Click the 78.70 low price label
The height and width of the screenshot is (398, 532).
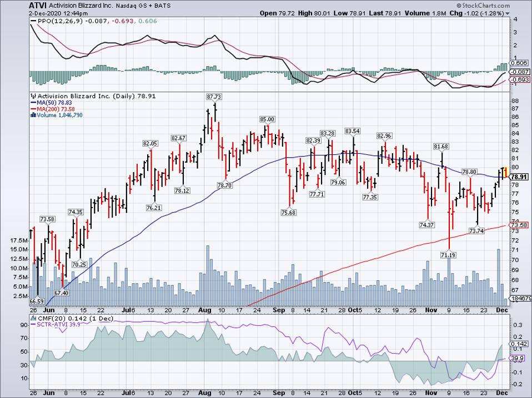pos(224,185)
